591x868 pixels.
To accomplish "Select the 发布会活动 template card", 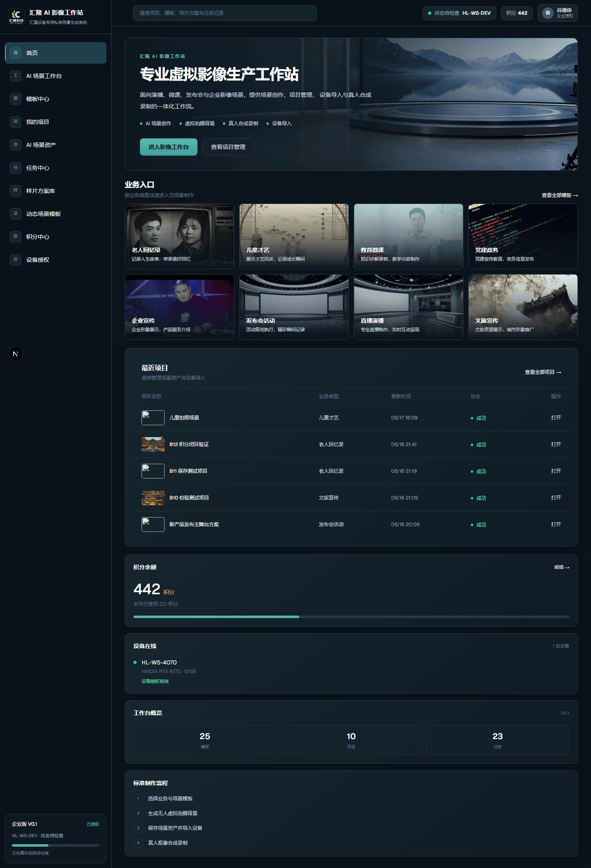I will click(294, 307).
